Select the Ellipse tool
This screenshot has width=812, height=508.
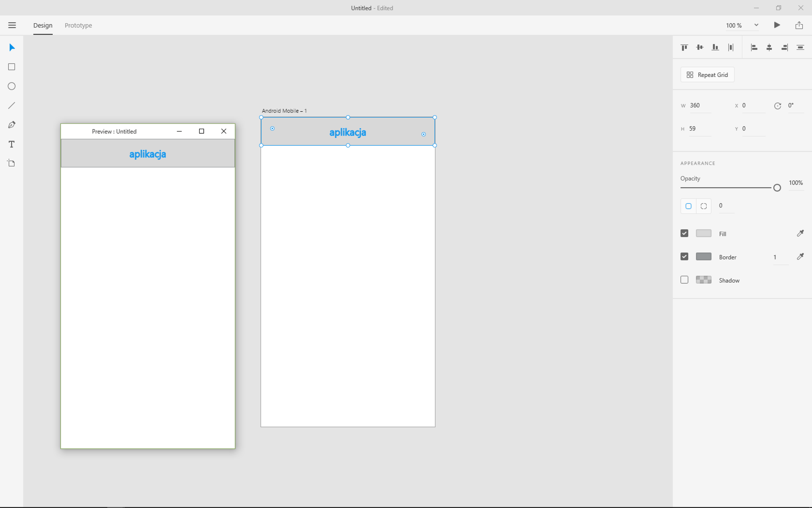pos(12,86)
